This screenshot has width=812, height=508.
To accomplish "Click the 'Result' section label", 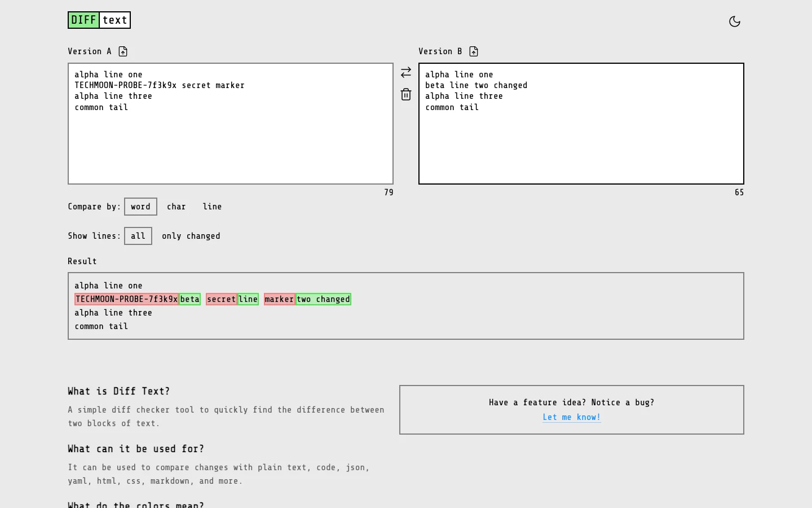I will pos(82,261).
